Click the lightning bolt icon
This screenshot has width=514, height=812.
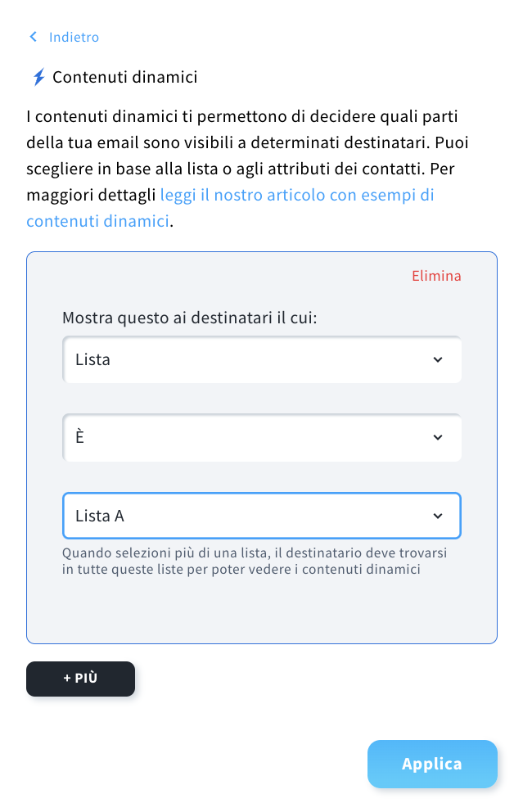(x=38, y=78)
